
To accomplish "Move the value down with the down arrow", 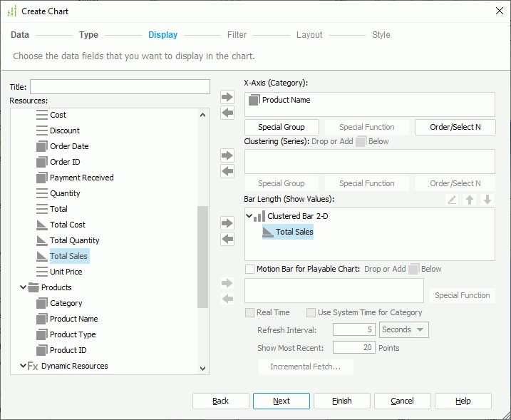I will pos(487,200).
